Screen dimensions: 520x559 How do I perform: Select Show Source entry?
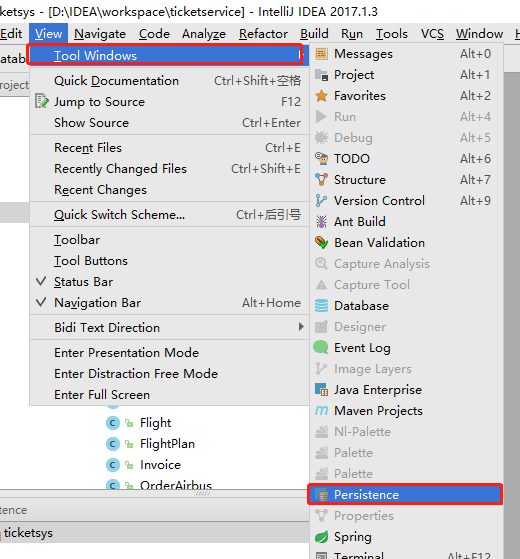point(169,123)
